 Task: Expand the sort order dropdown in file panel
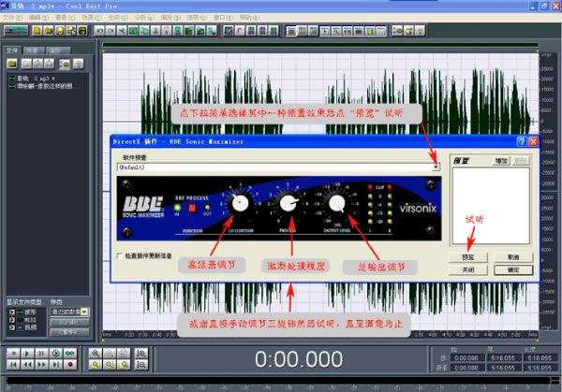(84, 311)
